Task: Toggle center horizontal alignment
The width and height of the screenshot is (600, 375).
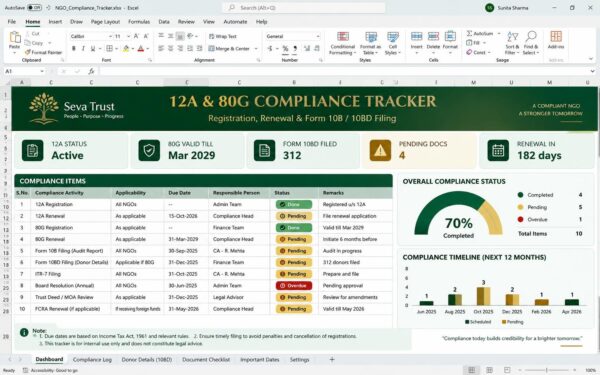Action: click(x=171, y=49)
